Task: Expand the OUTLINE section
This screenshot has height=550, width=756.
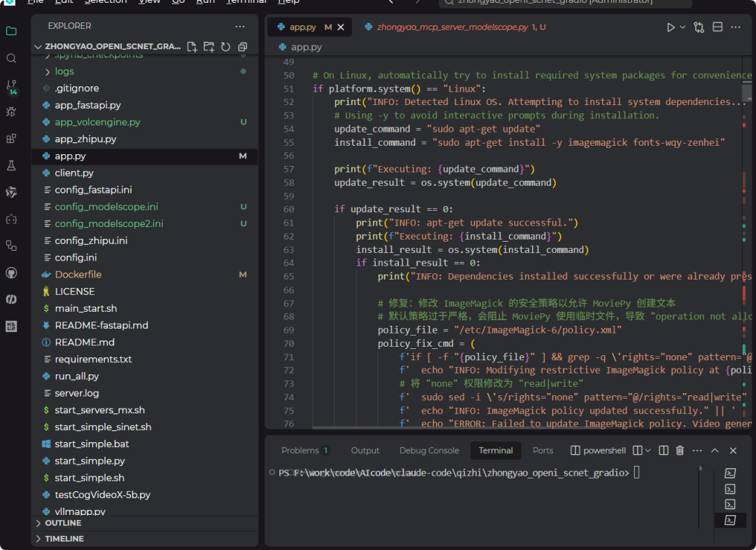Action: (63, 523)
